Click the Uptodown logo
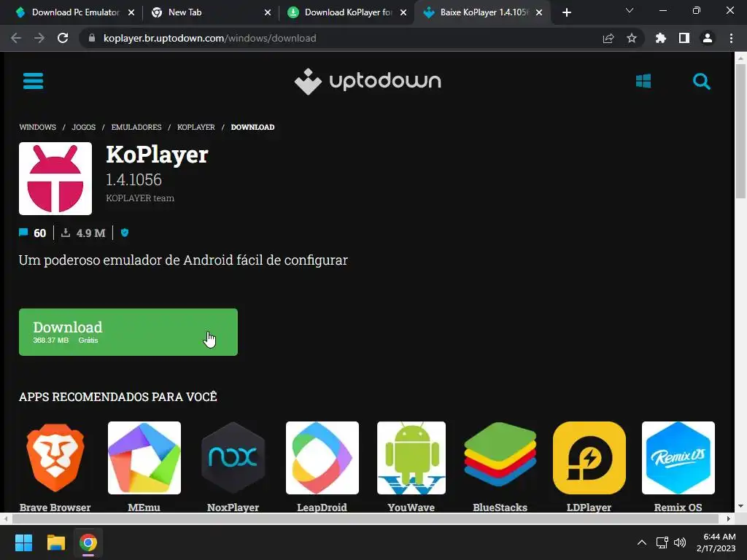This screenshot has width=747, height=560. tap(368, 82)
